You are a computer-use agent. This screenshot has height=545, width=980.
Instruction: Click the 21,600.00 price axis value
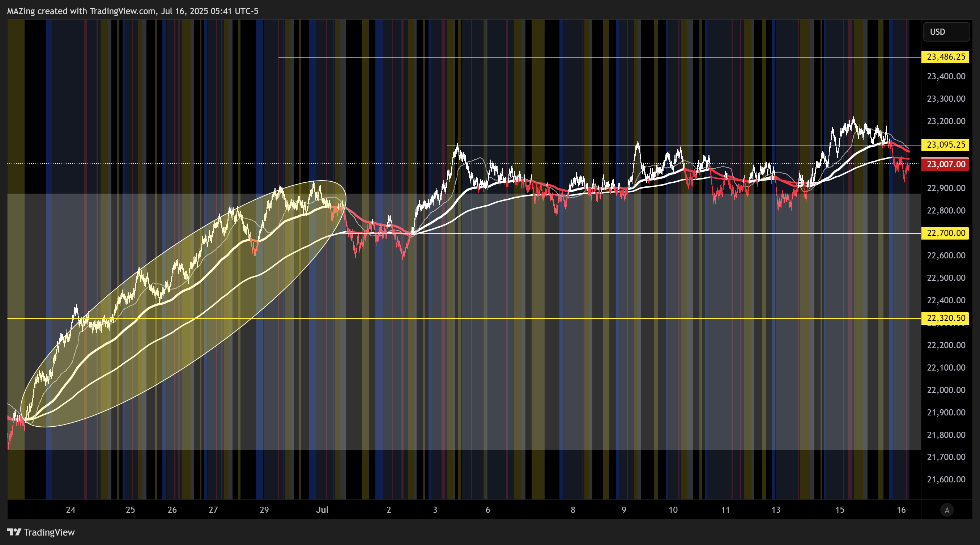pyautogui.click(x=946, y=479)
